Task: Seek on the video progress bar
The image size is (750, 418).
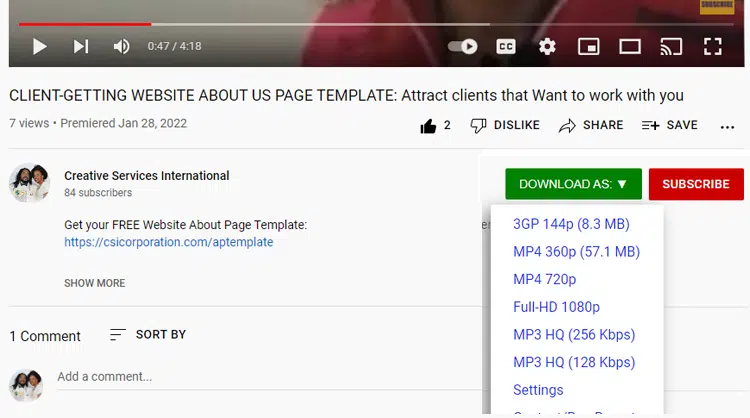Action: click(375, 24)
